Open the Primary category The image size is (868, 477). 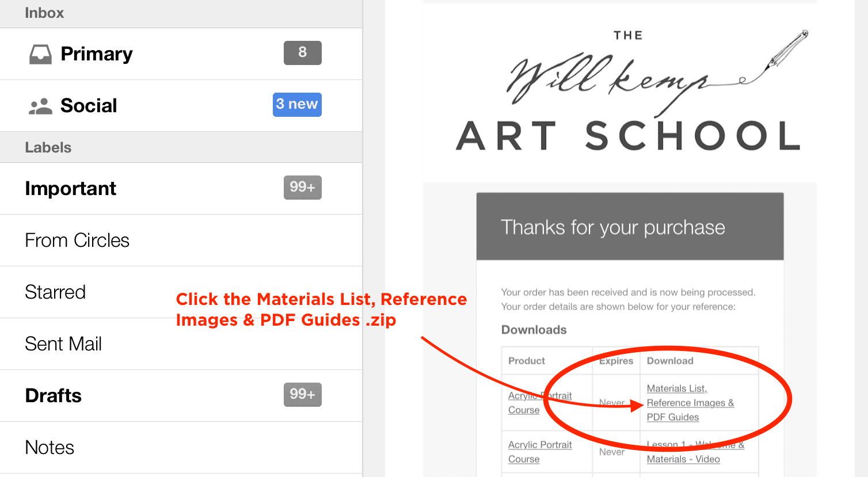tap(96, 54)
